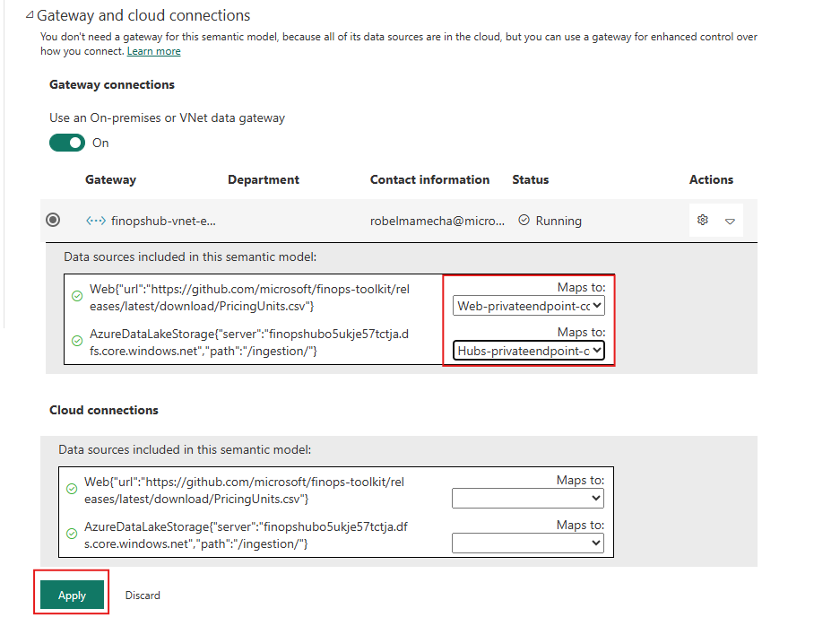
Task: Collapse the gateway row details chevron
Action: pyautogui.click(x=730, y=221)
